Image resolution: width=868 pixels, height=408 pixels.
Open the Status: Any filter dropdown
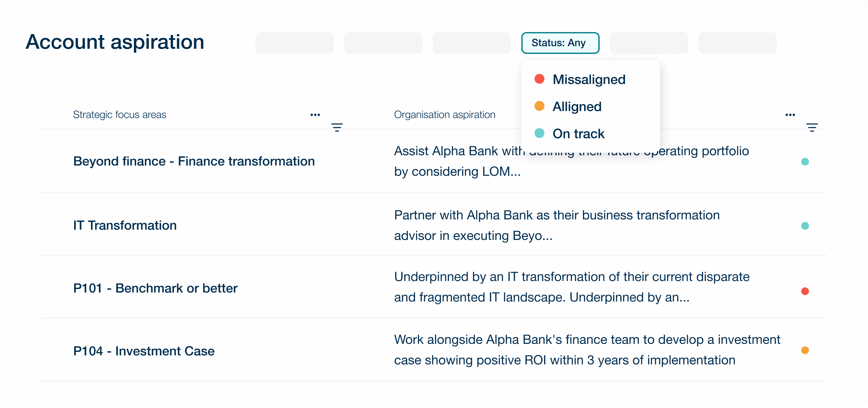pos(560,43)
